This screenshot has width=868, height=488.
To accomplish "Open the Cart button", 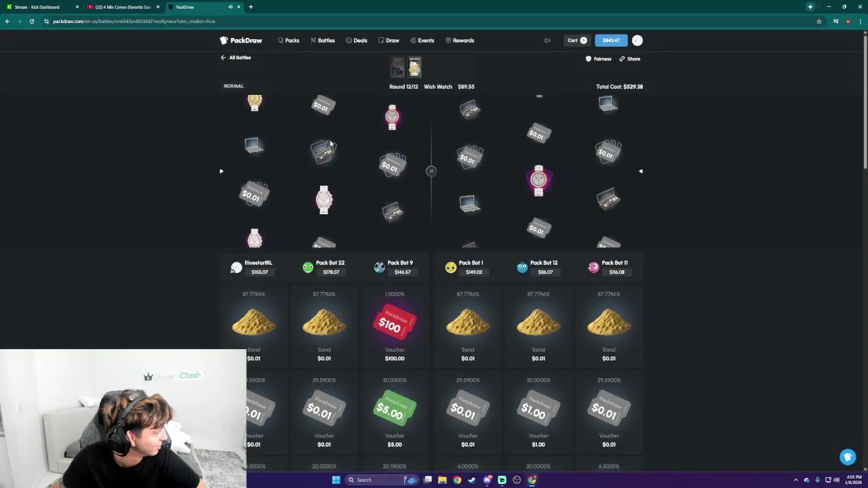I will click(x=577, y=41).
